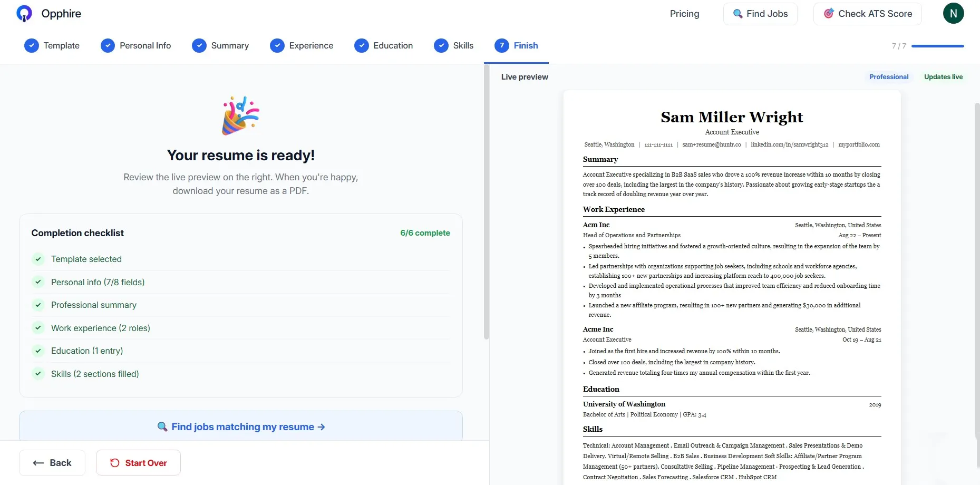980x485 pixels.
Task: Click the check icon beside Work experience
Action: 38,328
